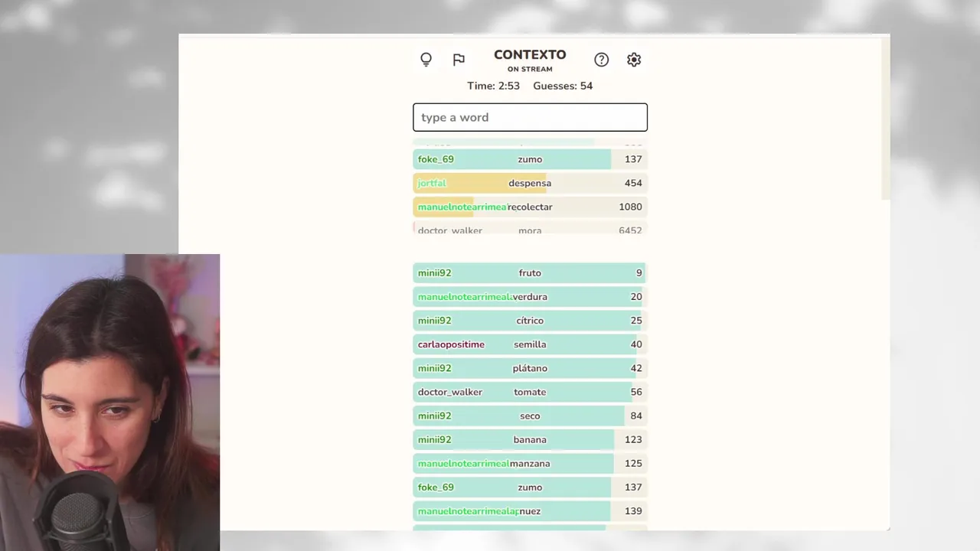
Task: Click score 1080 on the recolectar row
Action: [x=630, y=207]
